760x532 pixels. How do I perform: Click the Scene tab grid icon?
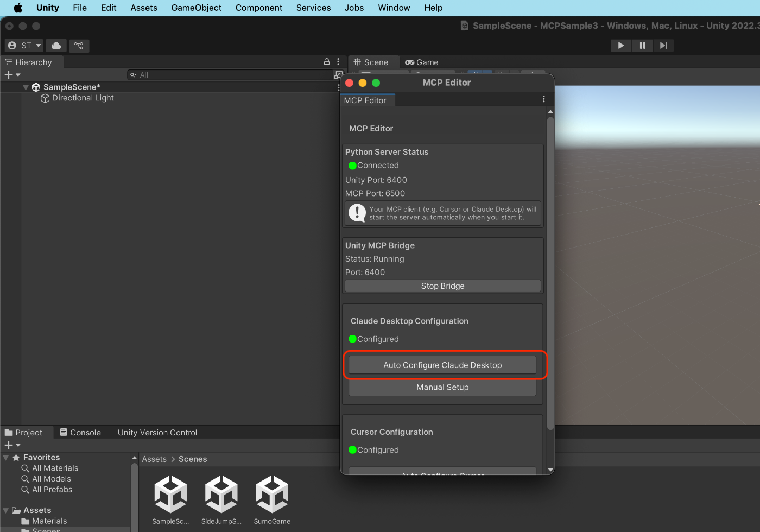click(357, 62)
